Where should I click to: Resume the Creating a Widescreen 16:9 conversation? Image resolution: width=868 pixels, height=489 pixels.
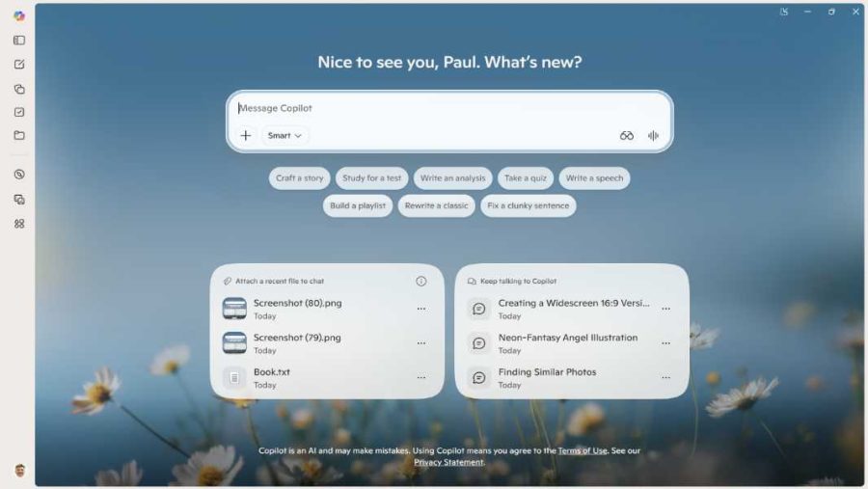pos(574,304)
